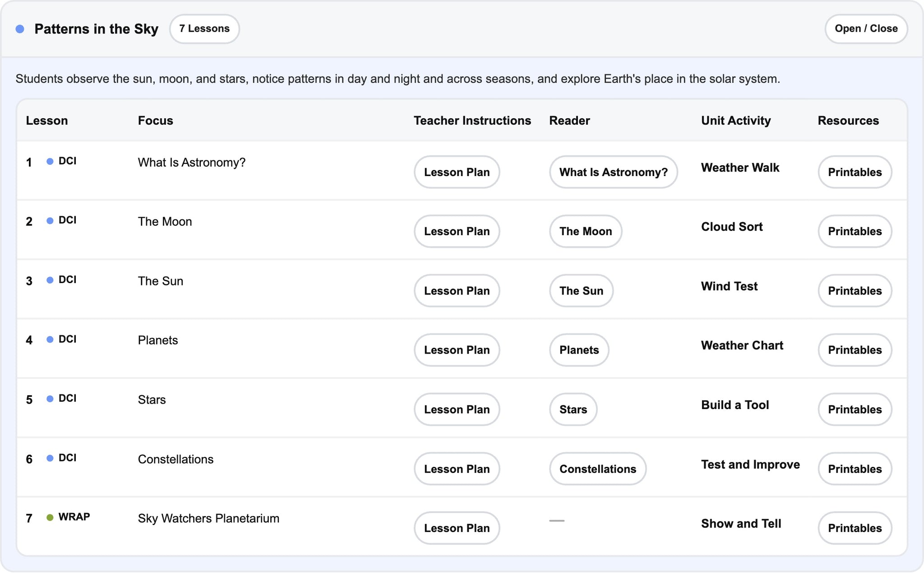Screen dimensions: 924x573
Task: Open The Moon reader
Action: tap(586, 231)
